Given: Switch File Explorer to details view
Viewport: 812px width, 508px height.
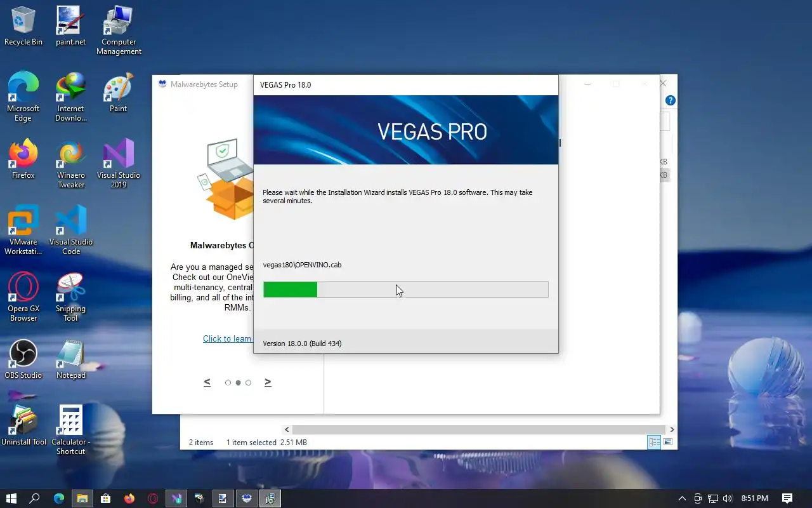Looking at the screenshot, I should click(654, 442).
